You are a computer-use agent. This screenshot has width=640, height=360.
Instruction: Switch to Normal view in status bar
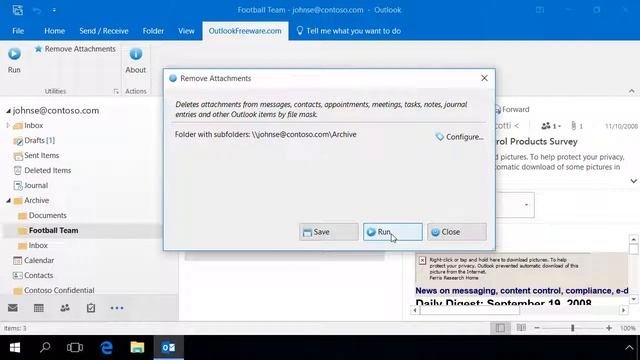pyautogui.click(x=500, y=328)
